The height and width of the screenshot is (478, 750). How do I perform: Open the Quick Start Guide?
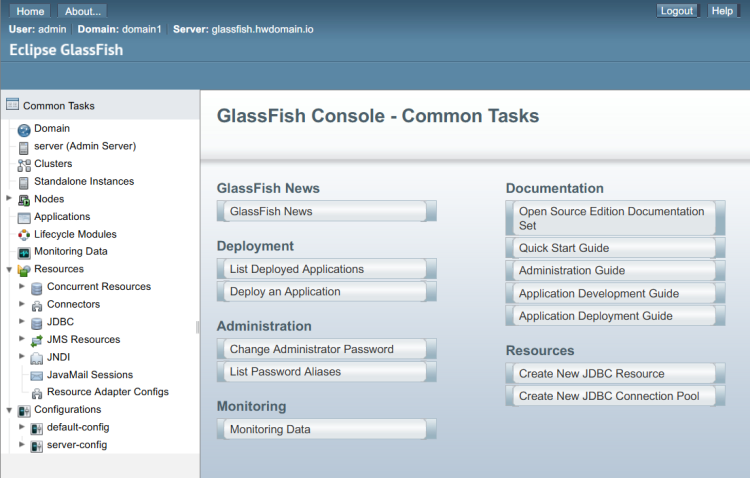click(x=615, y=248)
